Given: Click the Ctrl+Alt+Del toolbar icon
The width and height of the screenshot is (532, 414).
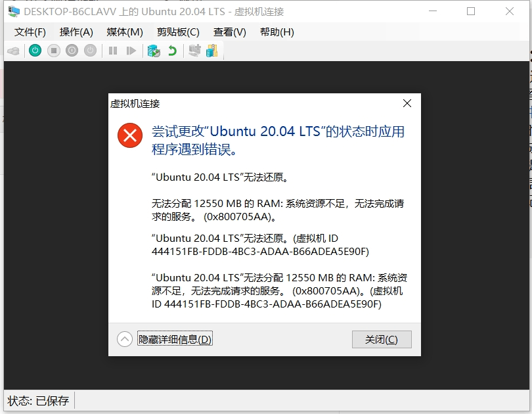Looking at the screenshot, I should point(14,51).
